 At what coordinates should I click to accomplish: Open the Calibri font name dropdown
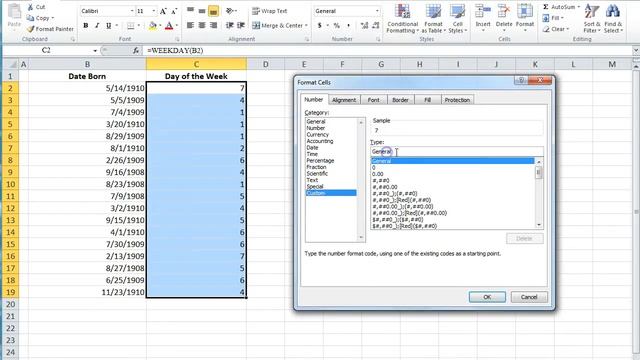click(x=132, y=11)
